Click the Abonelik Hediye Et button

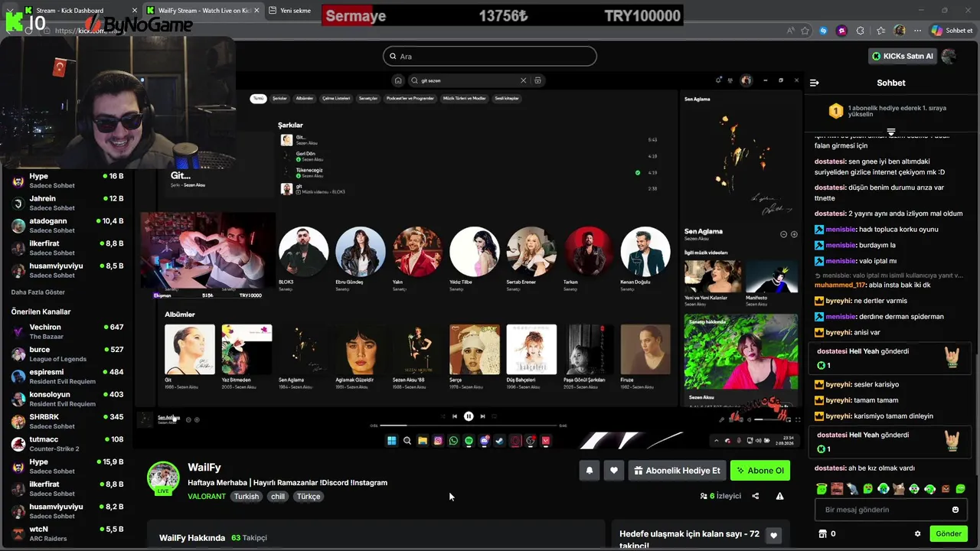pyautogui.click(x=677, y=471)
